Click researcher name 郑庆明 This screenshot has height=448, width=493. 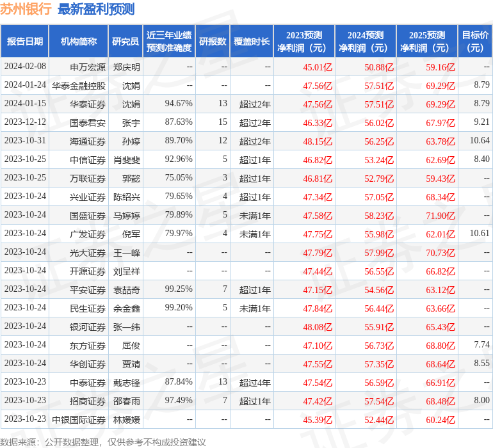(126, 67)
